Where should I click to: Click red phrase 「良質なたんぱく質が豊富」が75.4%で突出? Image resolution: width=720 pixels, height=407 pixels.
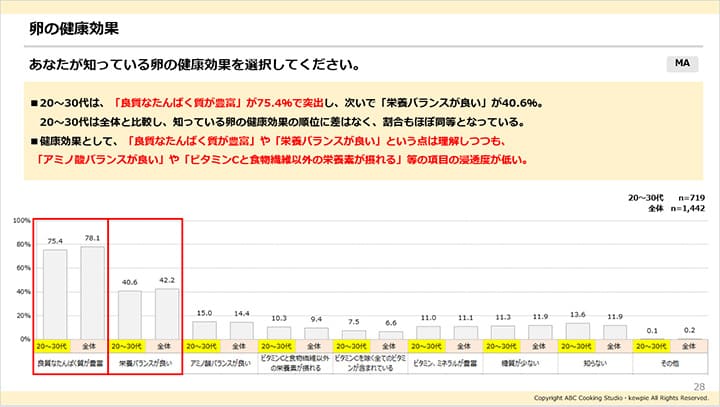(x=219, y=103)
